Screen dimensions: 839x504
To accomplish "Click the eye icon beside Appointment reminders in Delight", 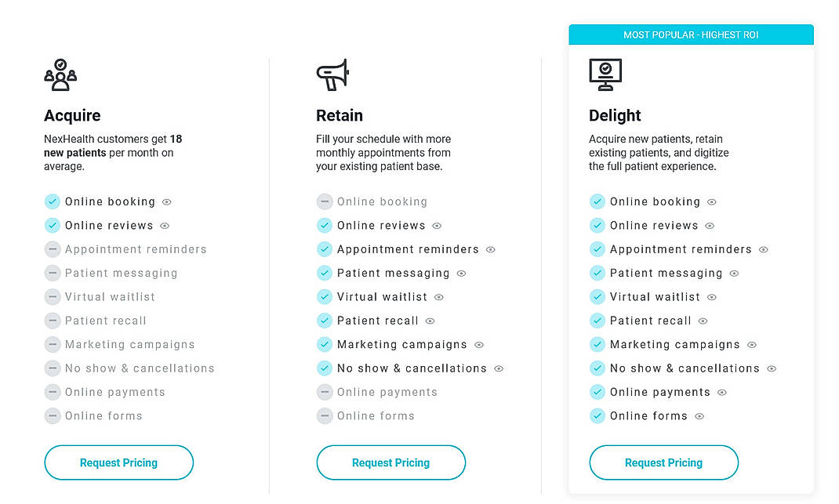I will [x=762, y=249].
